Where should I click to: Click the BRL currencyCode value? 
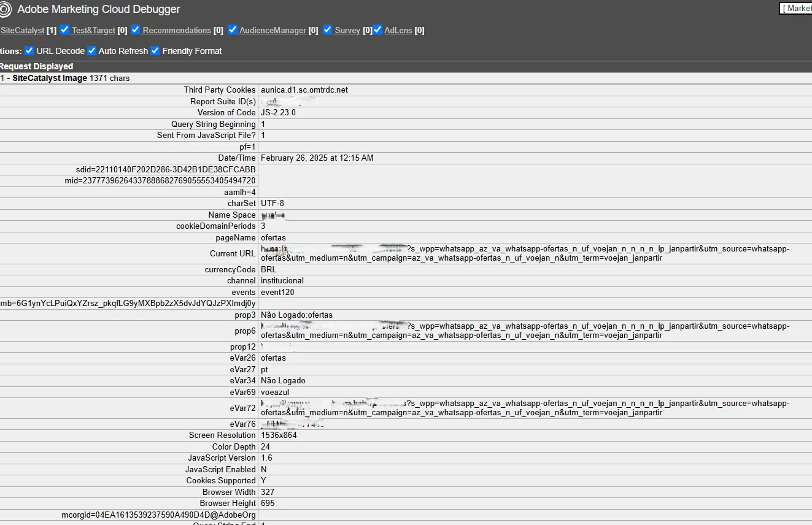pos(269,269)
